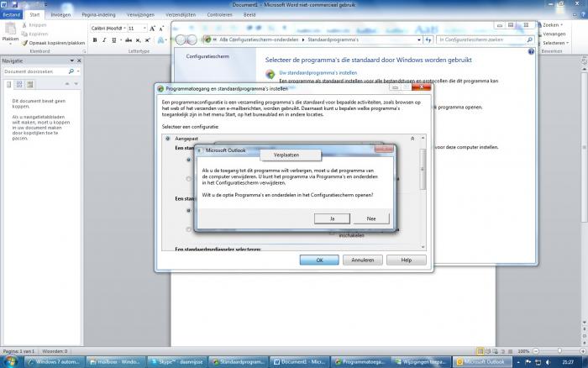Click the Action Center flag icon in tray

click(528, 362)
